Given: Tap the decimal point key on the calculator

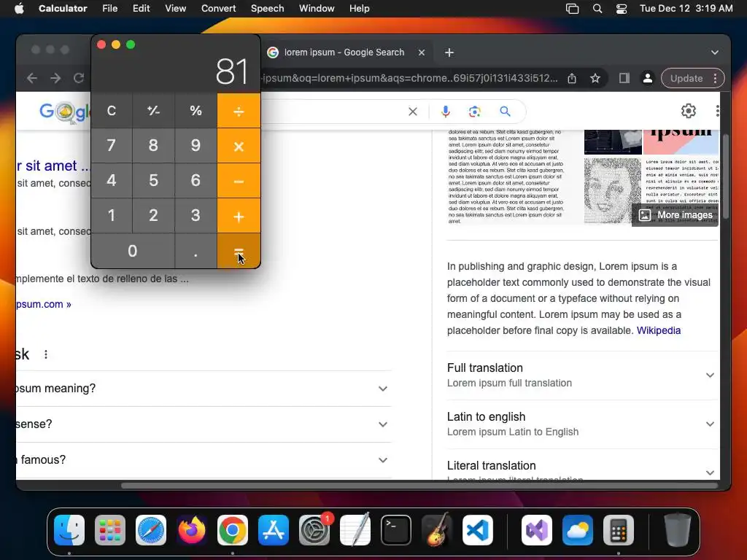Looking at the screenshot, I should 196,251.
